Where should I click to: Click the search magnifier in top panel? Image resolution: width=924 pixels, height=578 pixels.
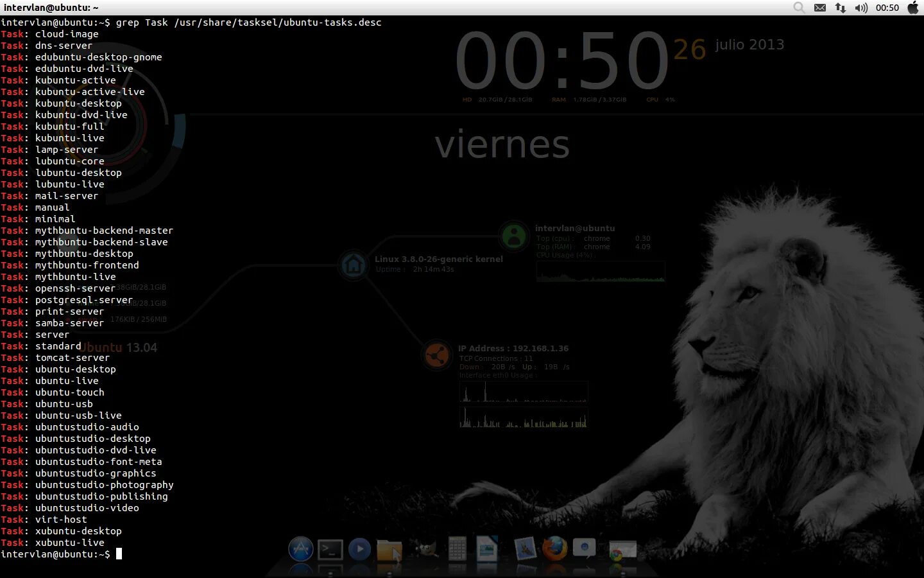pyautogui.click(x=799, y=8)
